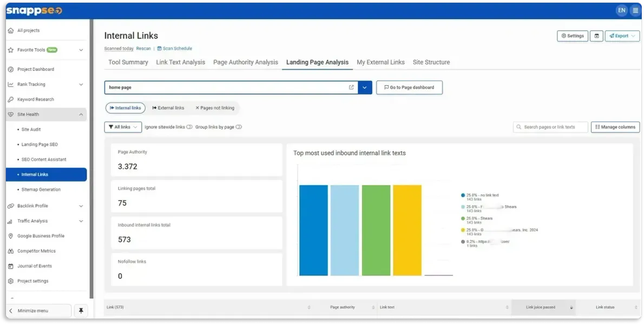This screenshot has width=644, height=324.
Task: Click the yellow chart bar
Action: point(407,230)
